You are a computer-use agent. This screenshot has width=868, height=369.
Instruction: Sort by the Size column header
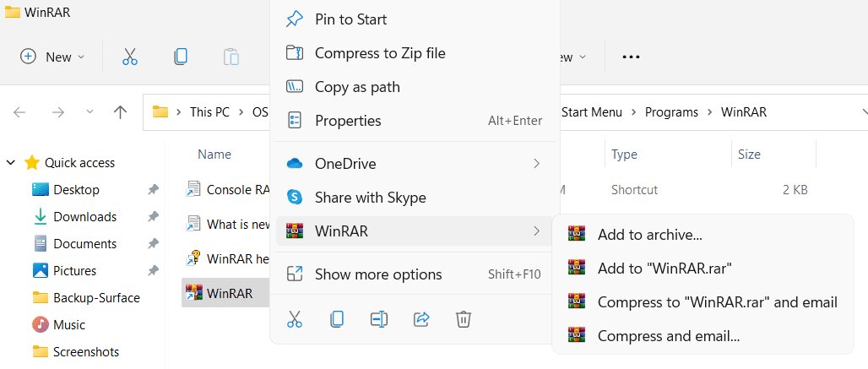[749, 155]
